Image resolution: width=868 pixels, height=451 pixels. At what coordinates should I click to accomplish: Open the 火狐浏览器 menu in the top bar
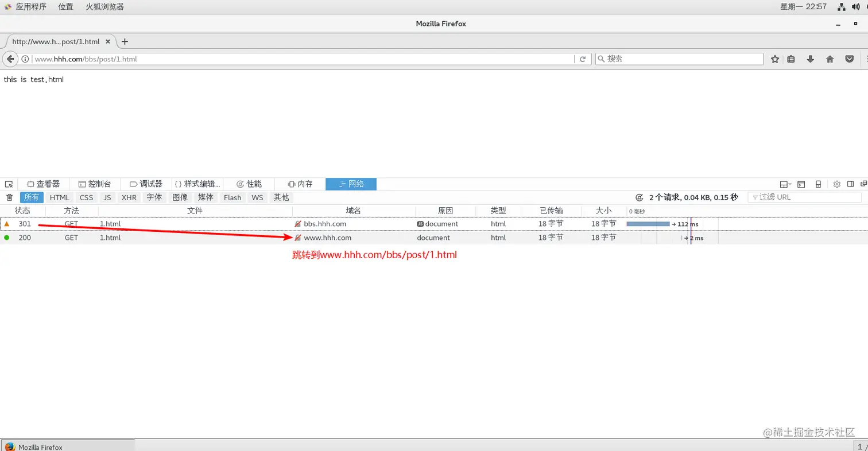pos(104,7)
